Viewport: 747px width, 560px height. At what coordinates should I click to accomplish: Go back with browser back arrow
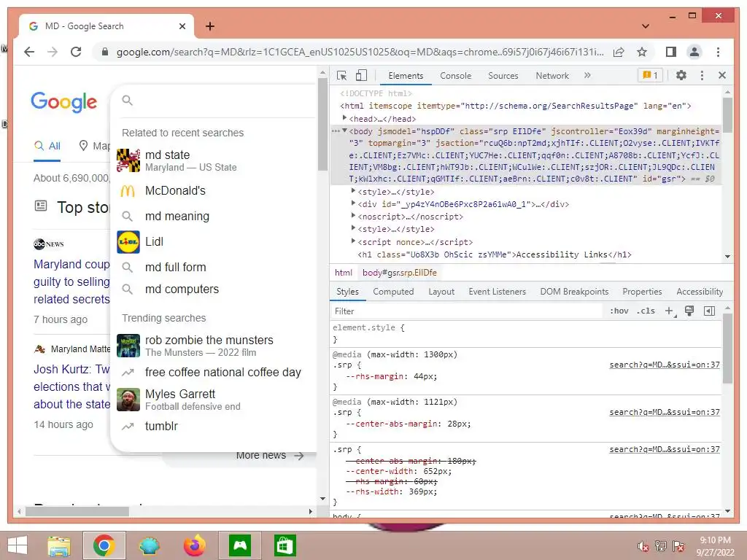tap(29, 52)
